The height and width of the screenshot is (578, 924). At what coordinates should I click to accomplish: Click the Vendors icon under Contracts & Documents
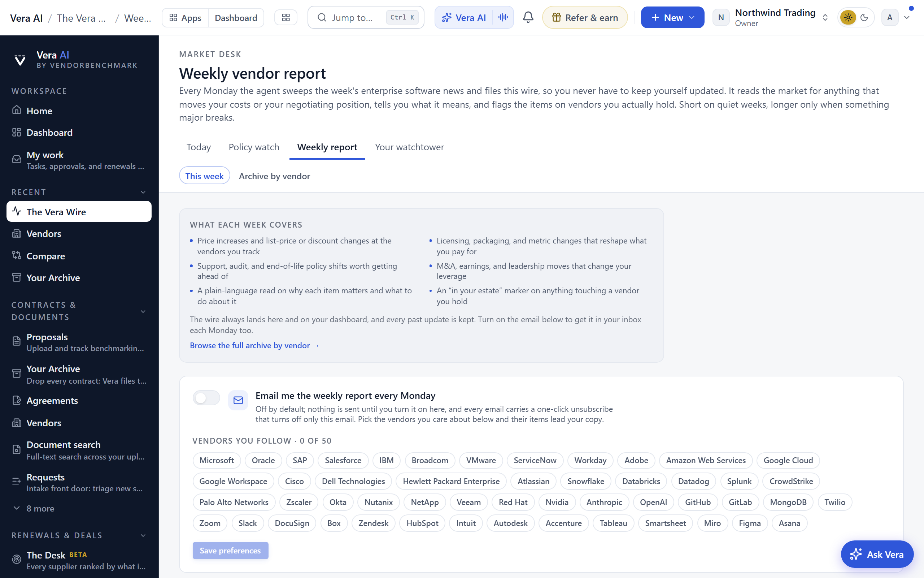pyautogui.click(x=16, y=422)
